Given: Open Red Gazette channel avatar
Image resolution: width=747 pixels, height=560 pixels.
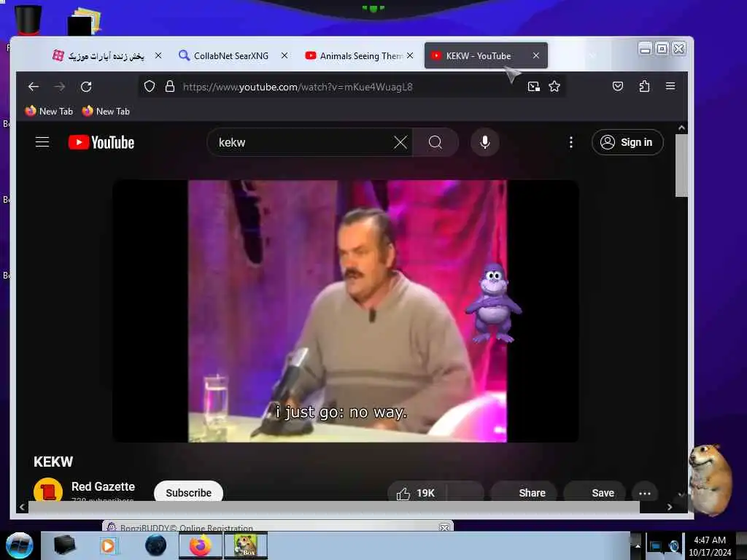Looking at the screenshot, I should coord(48,489).
